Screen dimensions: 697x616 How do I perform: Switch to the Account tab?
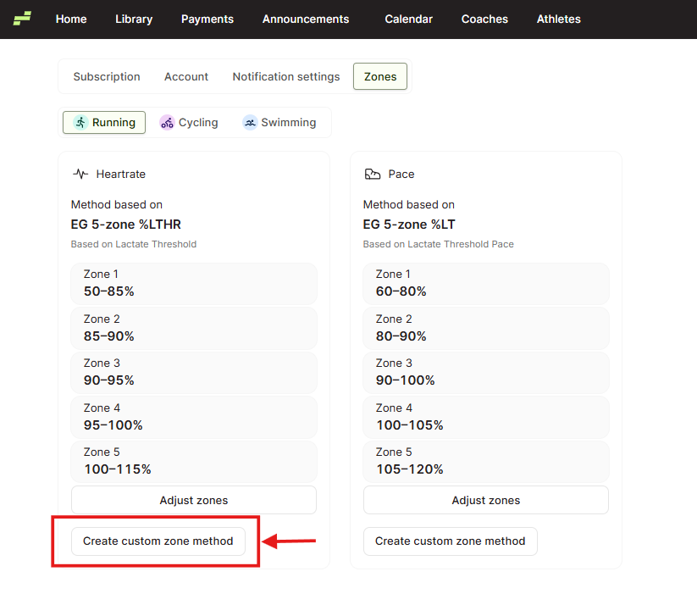coord(186,76)
